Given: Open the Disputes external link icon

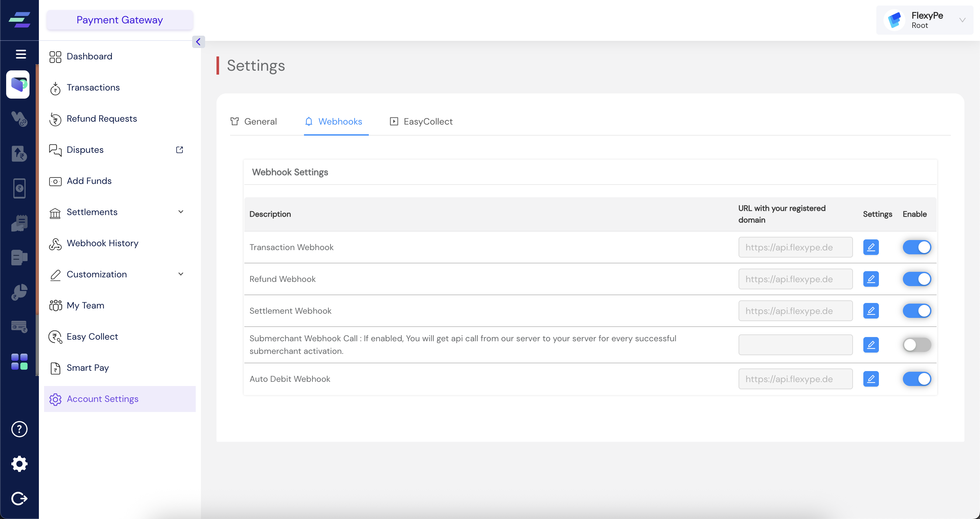Looking at the screenshot, I should pos(180,150).
